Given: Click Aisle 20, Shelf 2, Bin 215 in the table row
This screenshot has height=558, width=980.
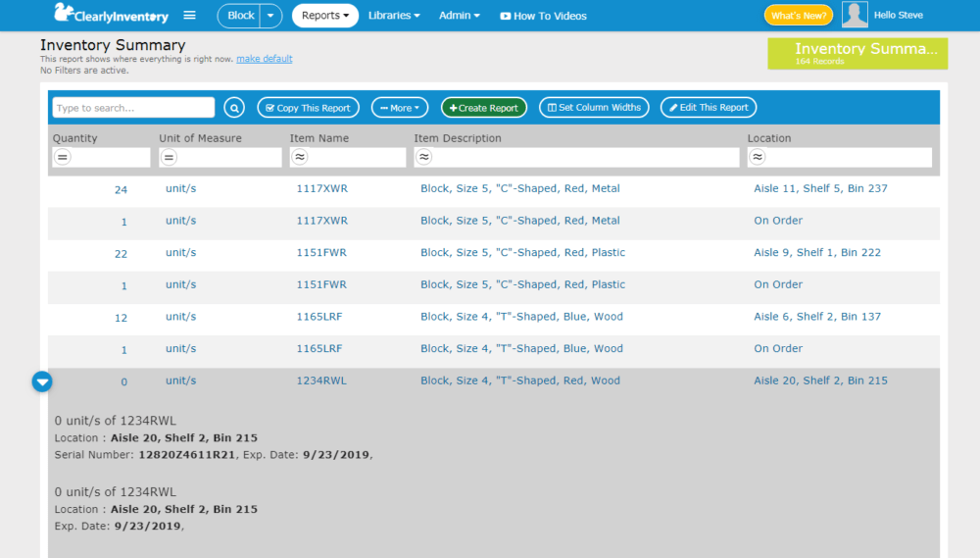Looking at the screenshot, I should coord(820,380).
